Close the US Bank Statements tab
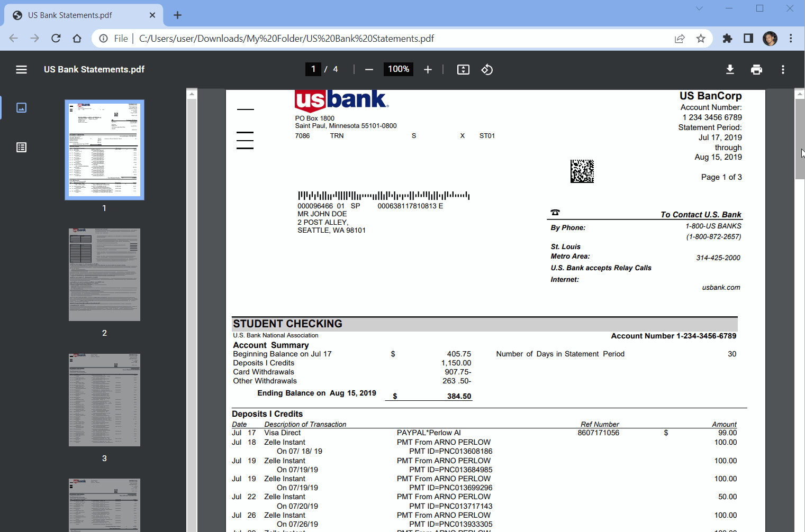 click(152, 15)
